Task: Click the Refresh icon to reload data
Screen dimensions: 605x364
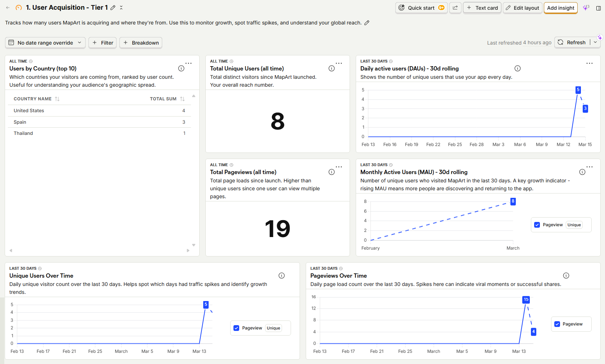Action: coord(560,42)
